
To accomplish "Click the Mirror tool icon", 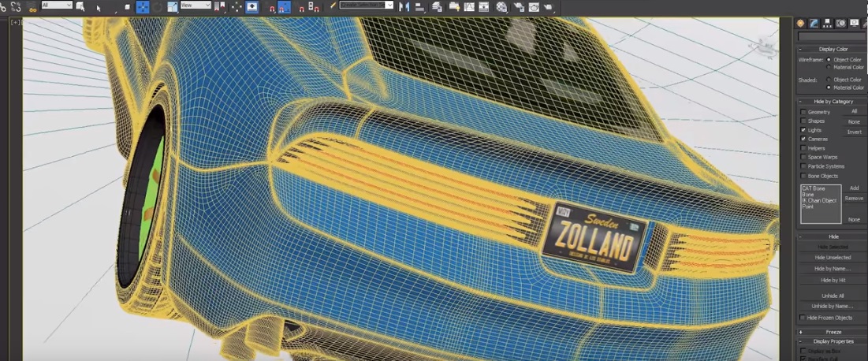I will 404,6.
